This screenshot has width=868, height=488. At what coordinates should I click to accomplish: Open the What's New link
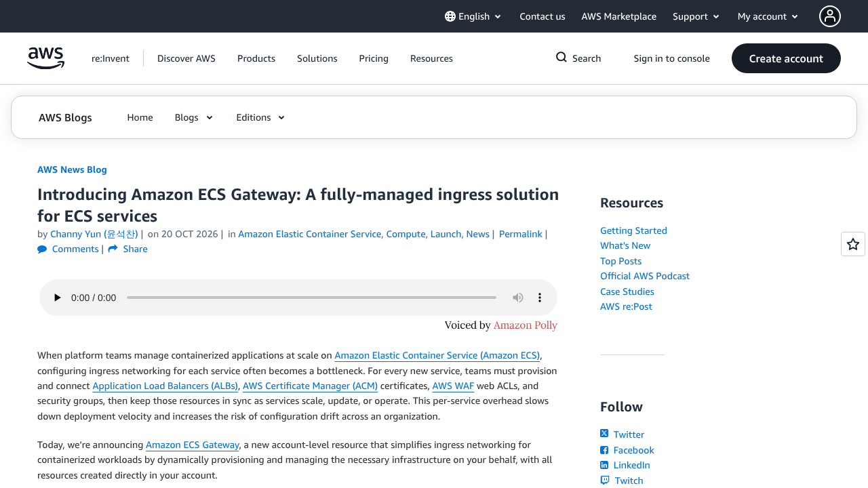625,245
